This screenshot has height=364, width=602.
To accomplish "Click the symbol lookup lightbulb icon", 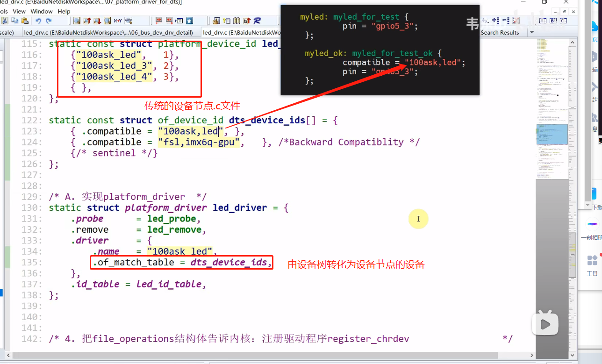I will point(226,21).
